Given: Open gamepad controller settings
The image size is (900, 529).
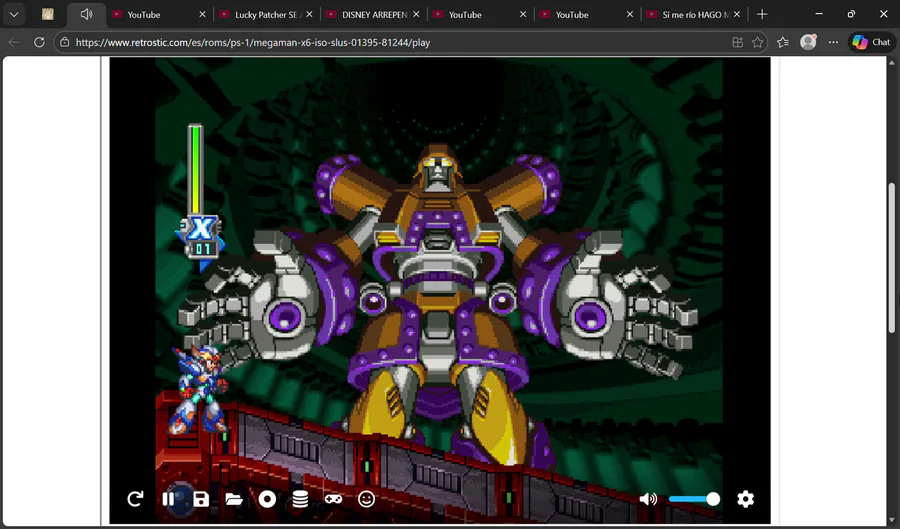Looking at the screenshot, I should pyautogui.click(x=333, y=499).
